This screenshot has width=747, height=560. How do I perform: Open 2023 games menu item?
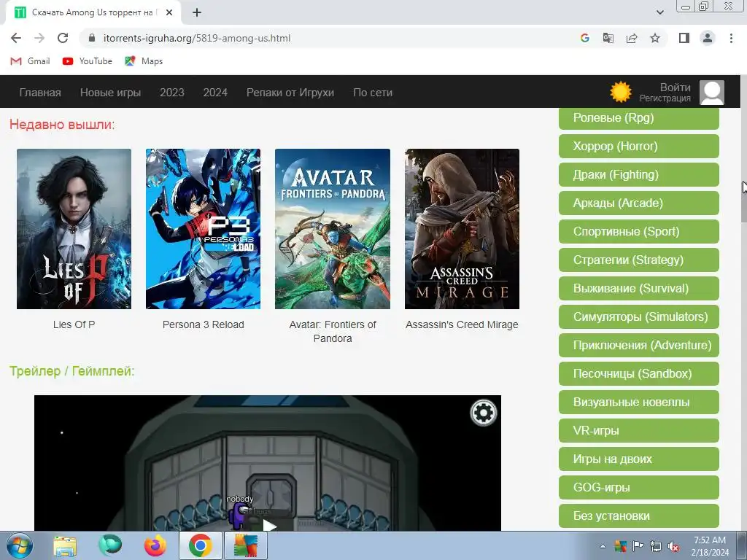pyautogui.click(x=172, y=93)
